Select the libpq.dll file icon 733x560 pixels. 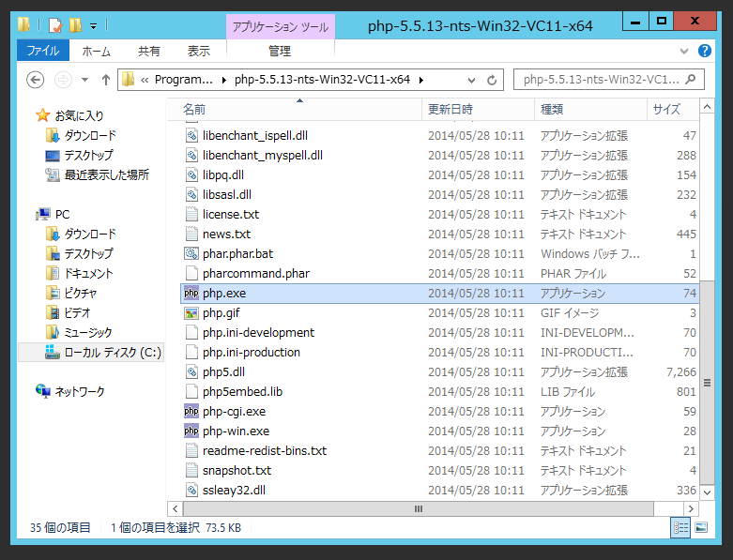point(191,174)
